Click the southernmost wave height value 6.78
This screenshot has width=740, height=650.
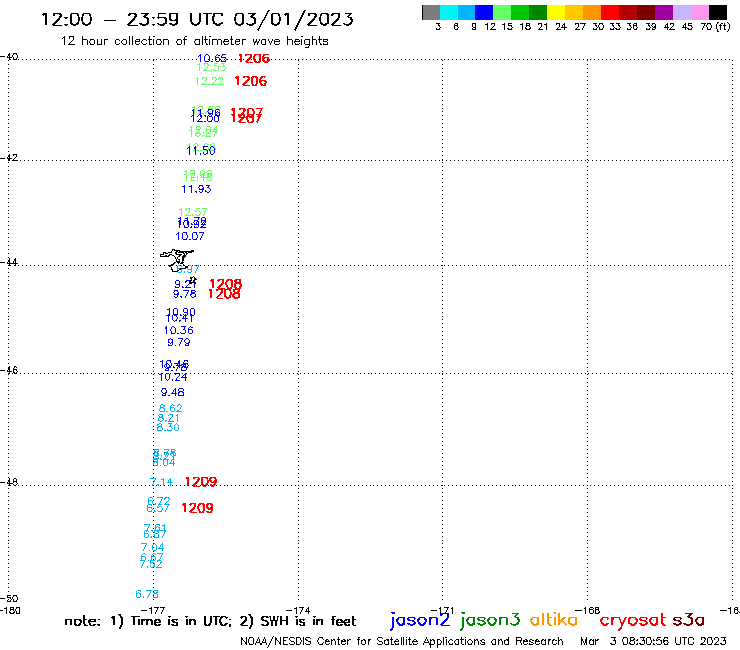(147, 594)
